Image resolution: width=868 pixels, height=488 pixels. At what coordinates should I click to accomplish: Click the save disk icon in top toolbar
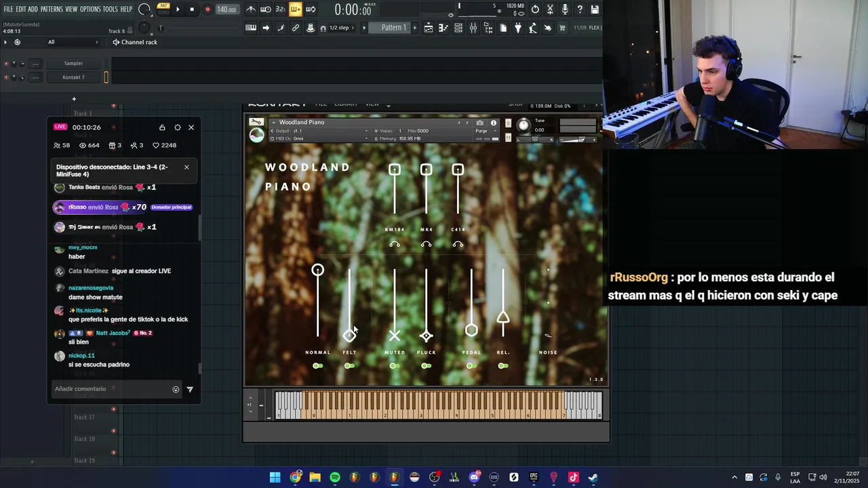[x=595, y=9]
